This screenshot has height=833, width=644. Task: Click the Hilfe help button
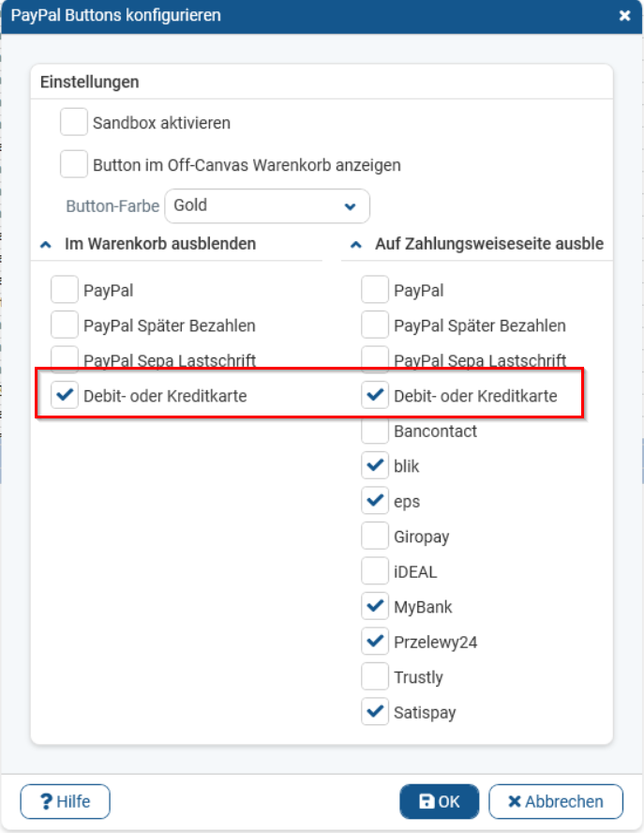(x=66, y=801)
